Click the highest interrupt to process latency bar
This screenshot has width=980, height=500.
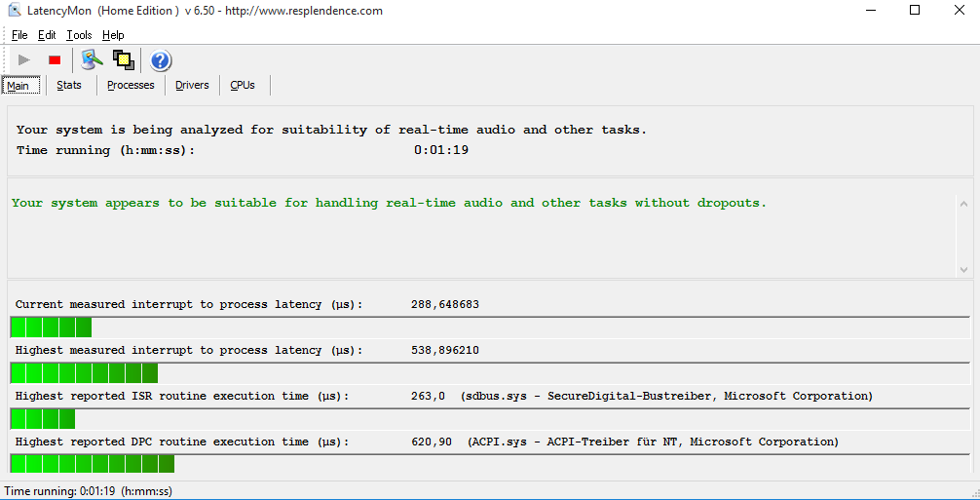(490, 373)
